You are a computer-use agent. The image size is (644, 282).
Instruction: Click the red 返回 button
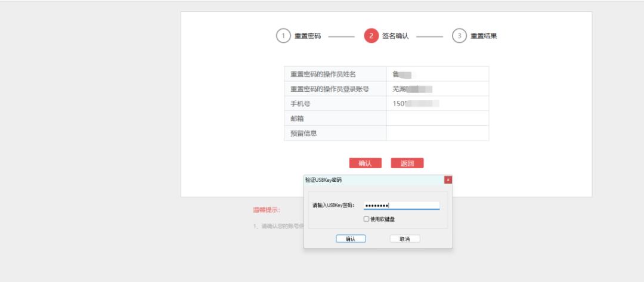tap(407, 163)
